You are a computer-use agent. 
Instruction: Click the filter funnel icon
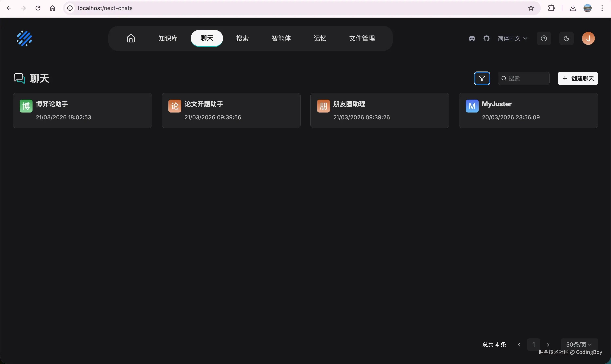click(x=482, y=79)
